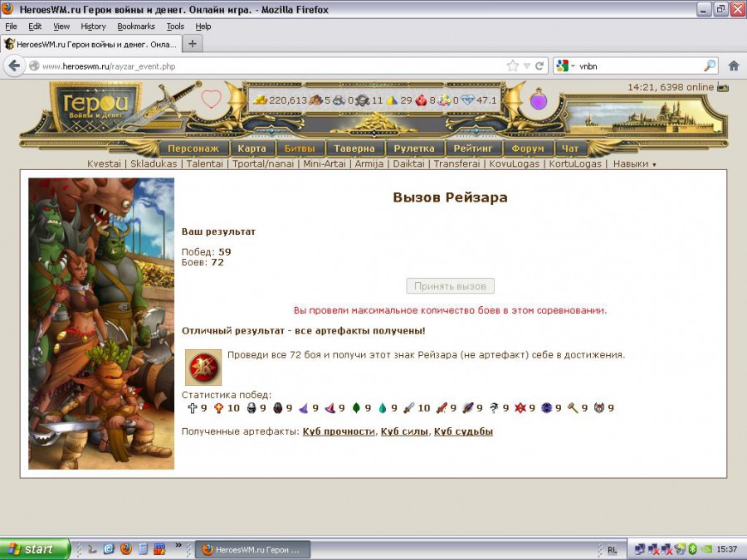Open the Чат game menu
The width and height of the screenshot is (747, 560).
click(569, 149)
